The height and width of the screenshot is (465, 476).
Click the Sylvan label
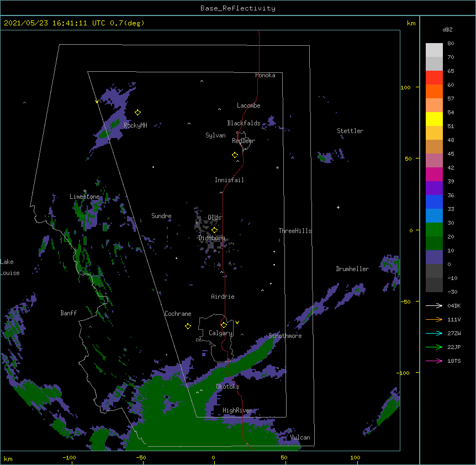(x=215, y=135)
